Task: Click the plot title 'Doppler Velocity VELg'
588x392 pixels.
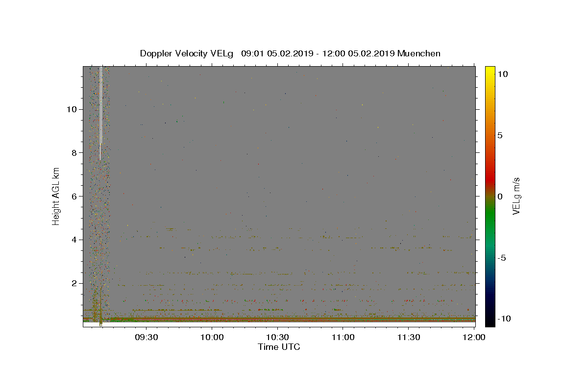Action: 187,53
